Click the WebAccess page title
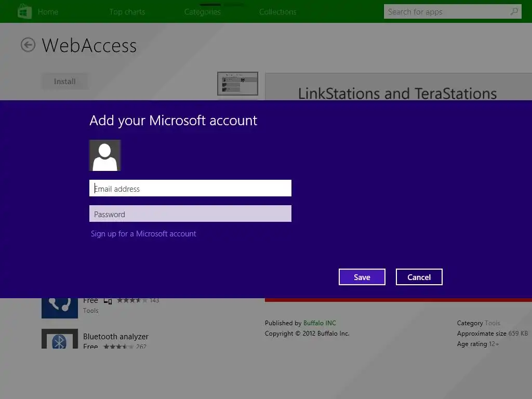 pos(89,45)
